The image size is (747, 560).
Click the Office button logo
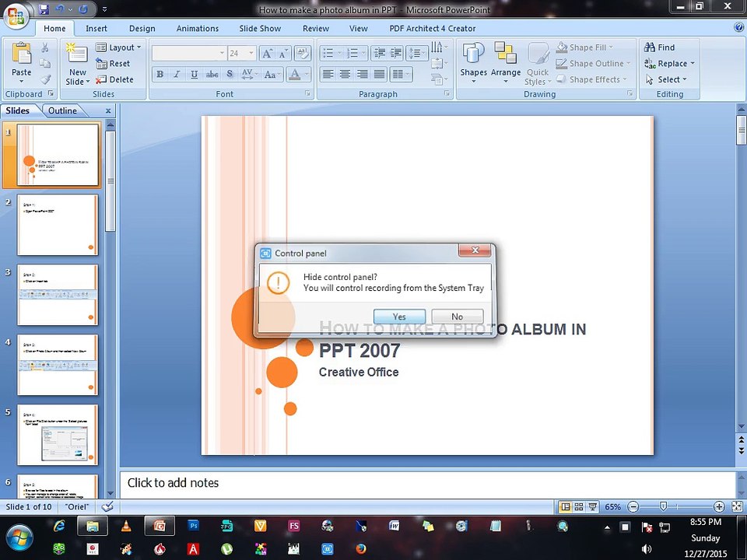click(x=16, y=16)
